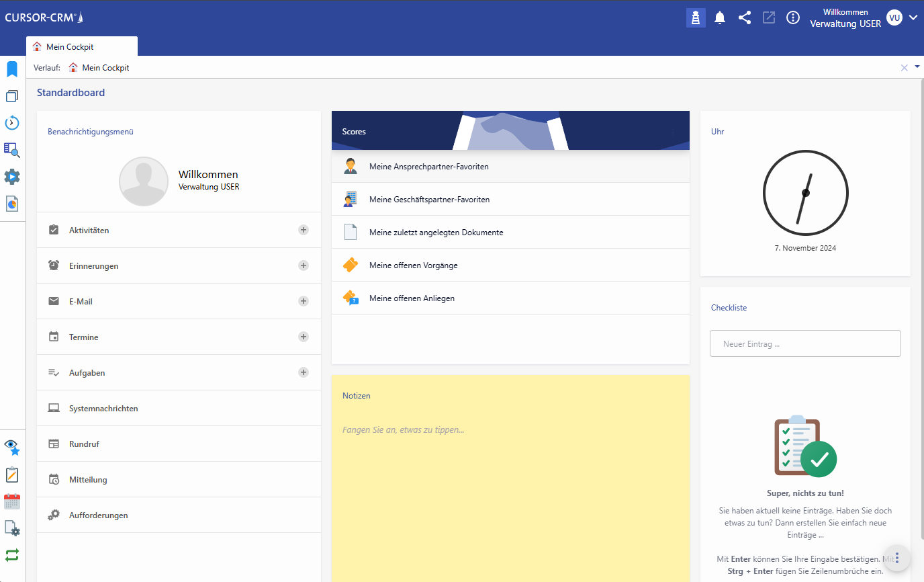Open the share icon in header
The image size is (924, 582).
(x=744, y=18)
